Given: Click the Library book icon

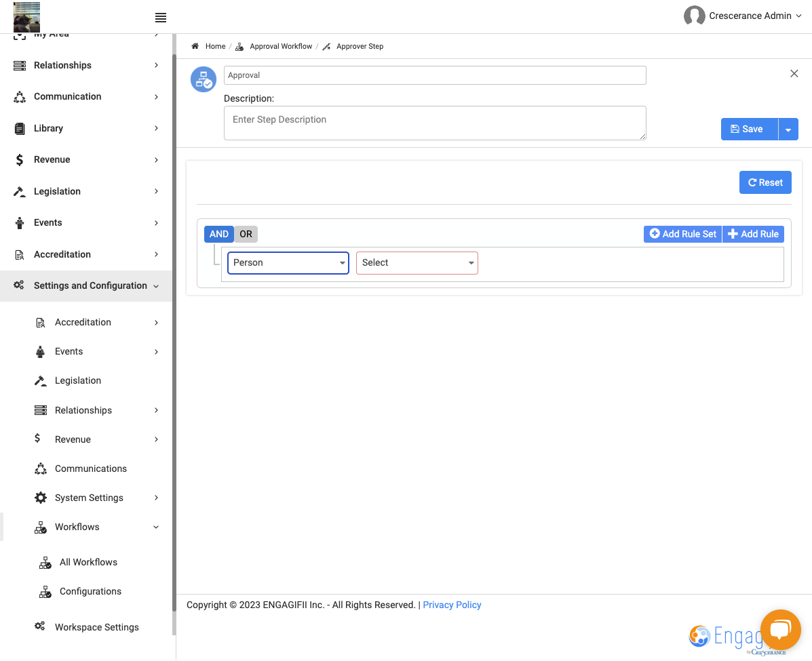Looking at the screenshot, I should [20, 129].
